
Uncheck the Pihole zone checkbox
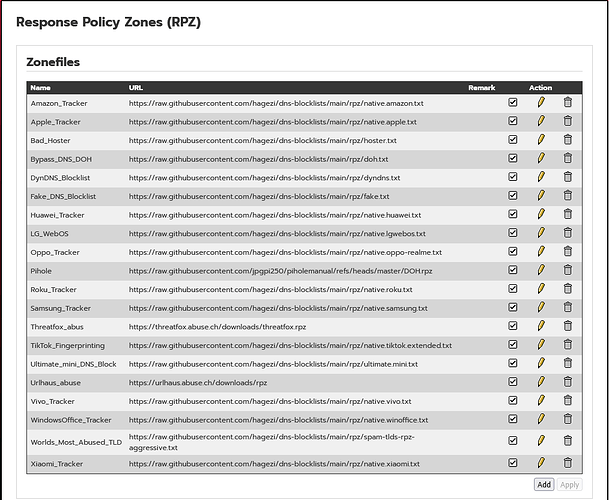pyautogui.click(x=513, y=270)
